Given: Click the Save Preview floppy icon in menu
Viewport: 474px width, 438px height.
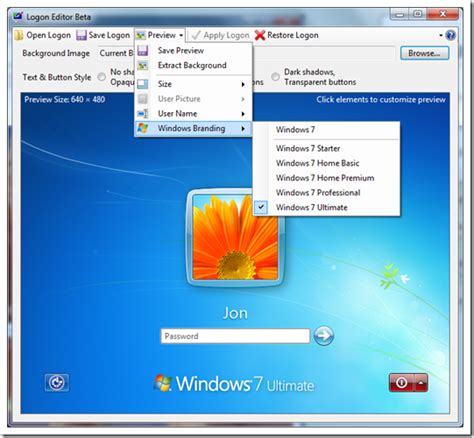Looking at the screenshot, I should coord(143,51).
